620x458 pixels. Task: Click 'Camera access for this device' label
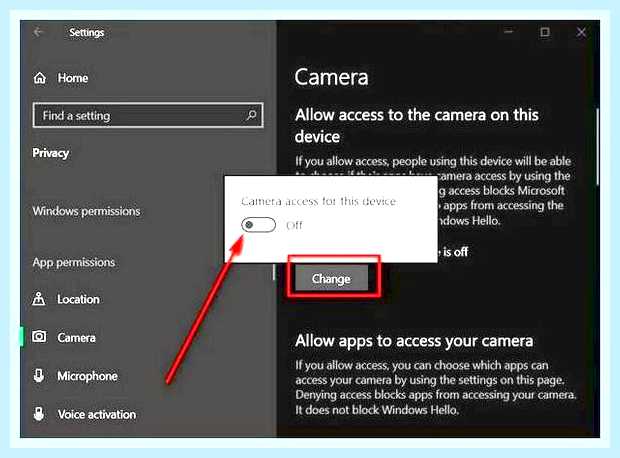(318, 201)
